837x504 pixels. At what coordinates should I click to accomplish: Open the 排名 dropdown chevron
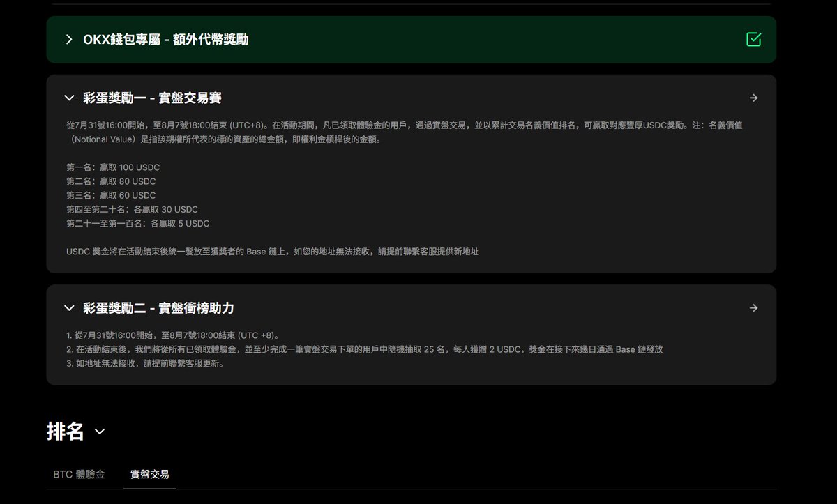(x=100, y=432)
